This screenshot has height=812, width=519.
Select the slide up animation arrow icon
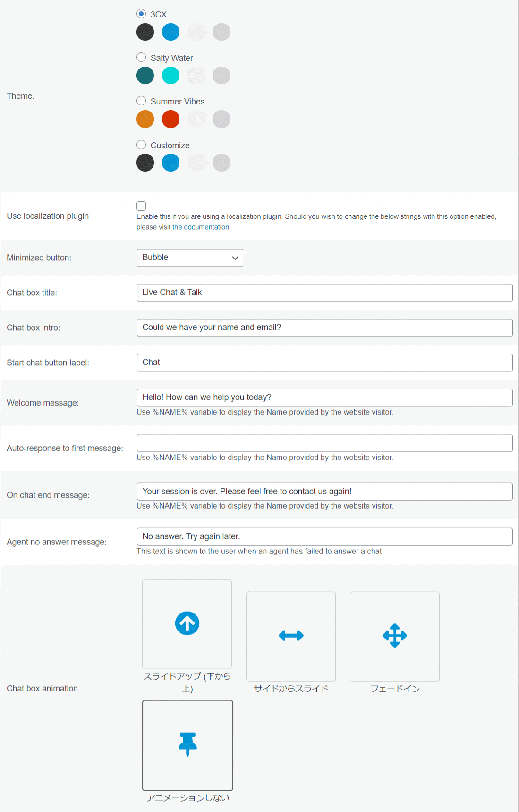[187, 623]
